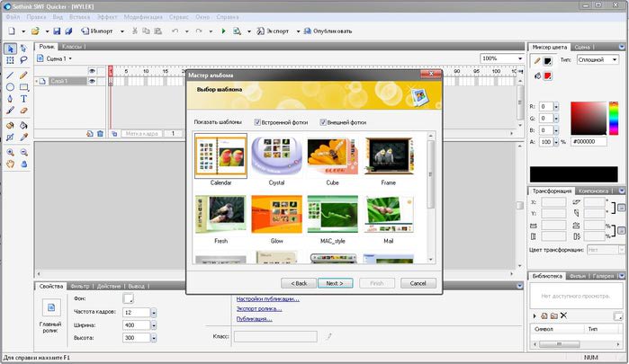Select the Text tool
Screen dimensions: 629x364
(x=23, y=99)
